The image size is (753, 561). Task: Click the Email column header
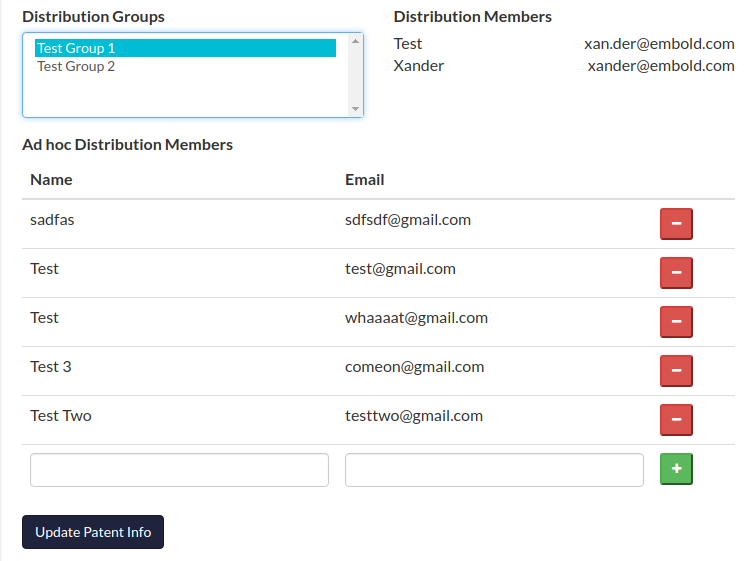click(x=364, y=180)
